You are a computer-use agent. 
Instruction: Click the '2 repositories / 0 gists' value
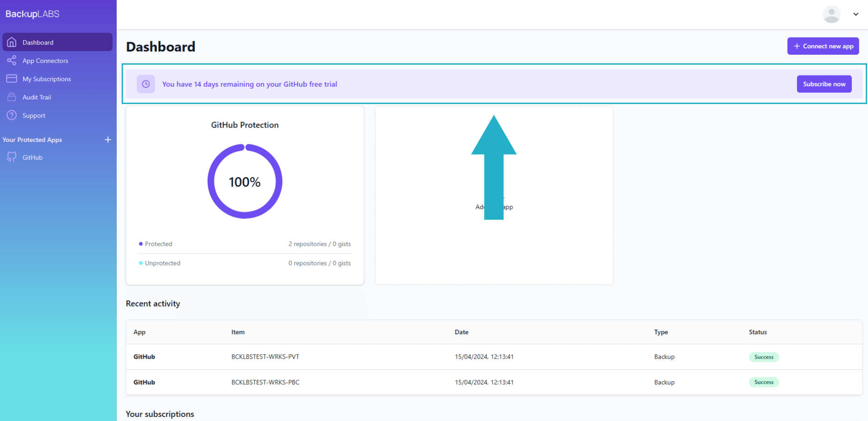(320, 244)
